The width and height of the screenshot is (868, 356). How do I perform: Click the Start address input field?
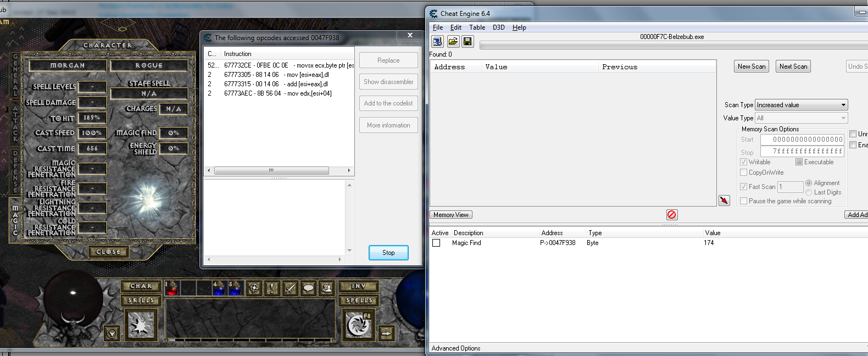(x=802, y=140)
